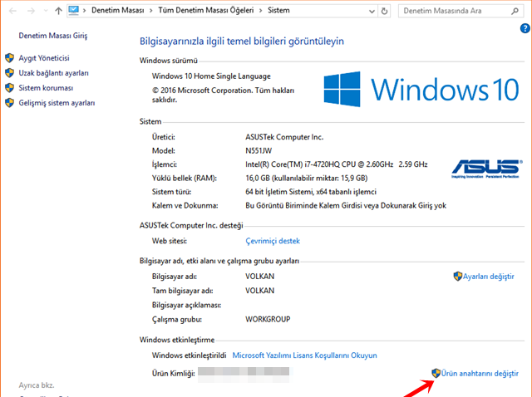Click Ürün anahtarını değiştir link
The width and height of the screenshot is (532, 397).
[480, 374]
